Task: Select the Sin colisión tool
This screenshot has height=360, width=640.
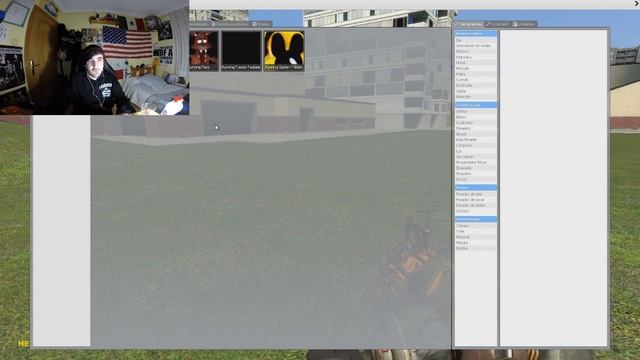Action: 476,157
